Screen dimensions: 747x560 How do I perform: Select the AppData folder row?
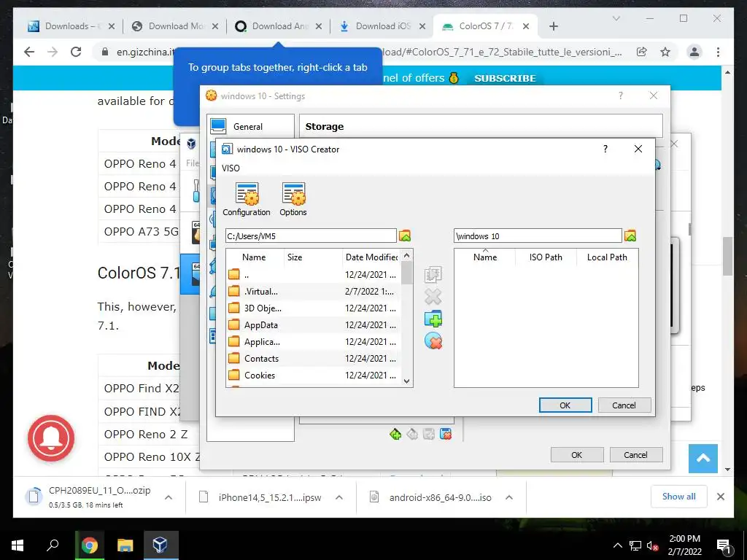pyautogui.click(x=313, y=324)
